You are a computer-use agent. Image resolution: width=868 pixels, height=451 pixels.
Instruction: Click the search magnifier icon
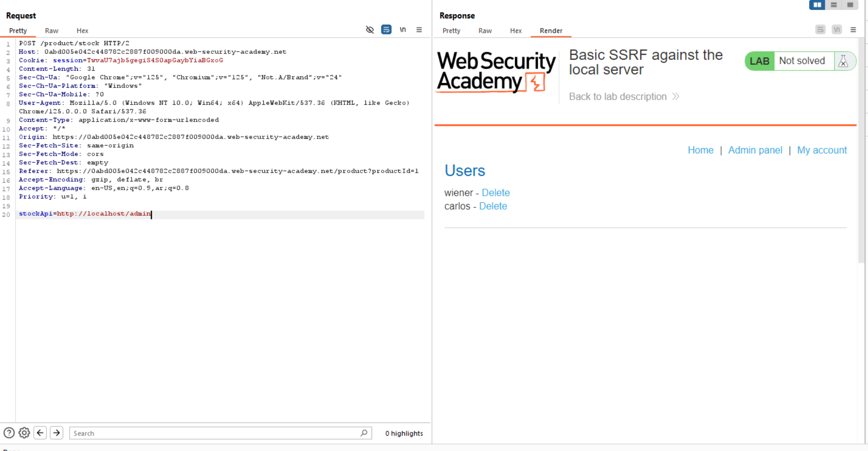click(x=364, y=433)
